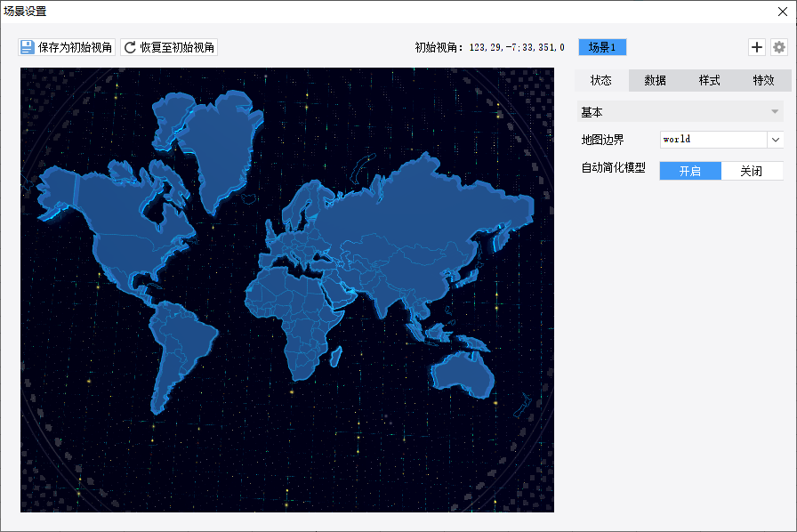
Task: Click the 保存为初始视角 button text
Action: [x=76, y=47]
